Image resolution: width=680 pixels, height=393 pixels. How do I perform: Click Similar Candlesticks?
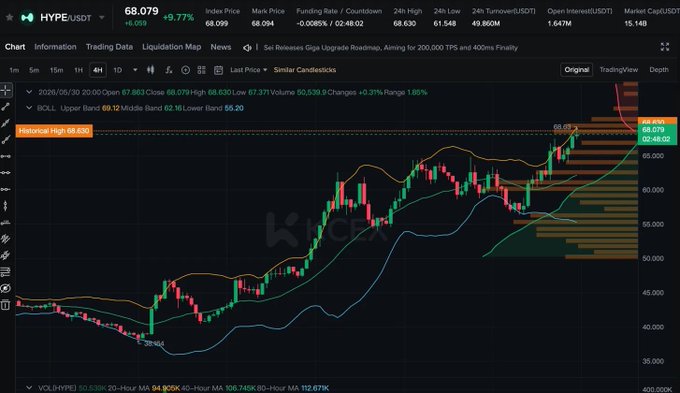click(x=304, y=70)
